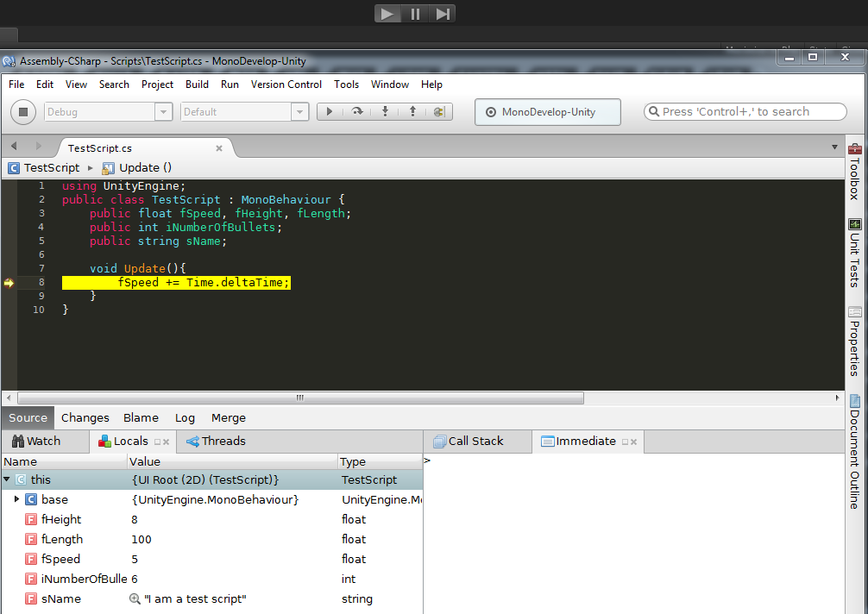The width and height of the screenshot is (868, 614).
Task: Open the Properties side panel
Action: pyautogui.click(x=855, y=341)
